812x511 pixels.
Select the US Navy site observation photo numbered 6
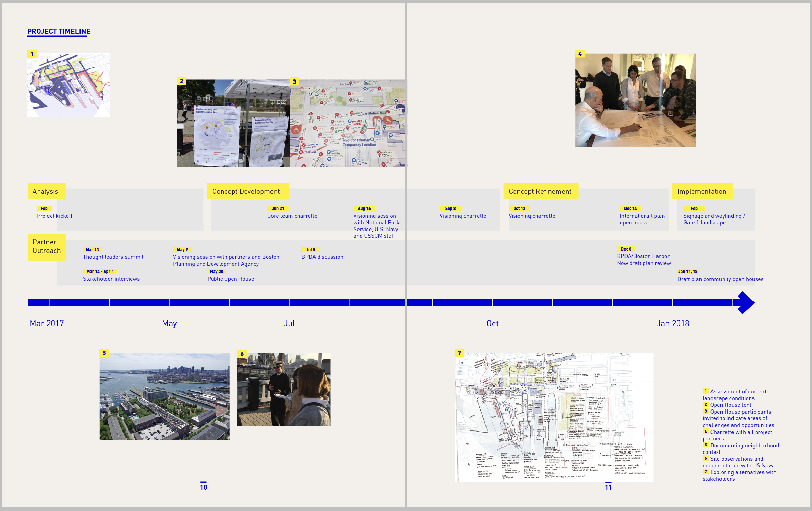point(284,389)
